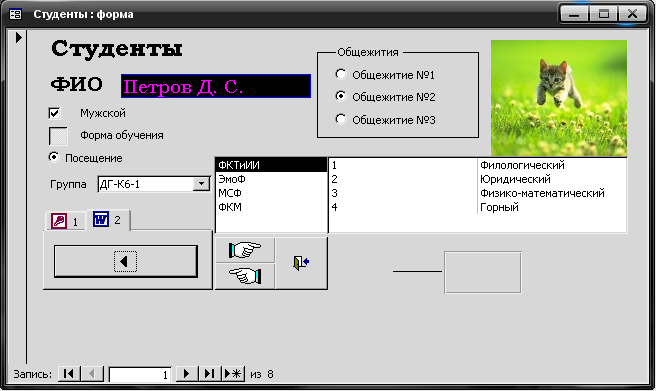
Task: Click the right-pointing hand icon button
Action: [x=245, y=250]
